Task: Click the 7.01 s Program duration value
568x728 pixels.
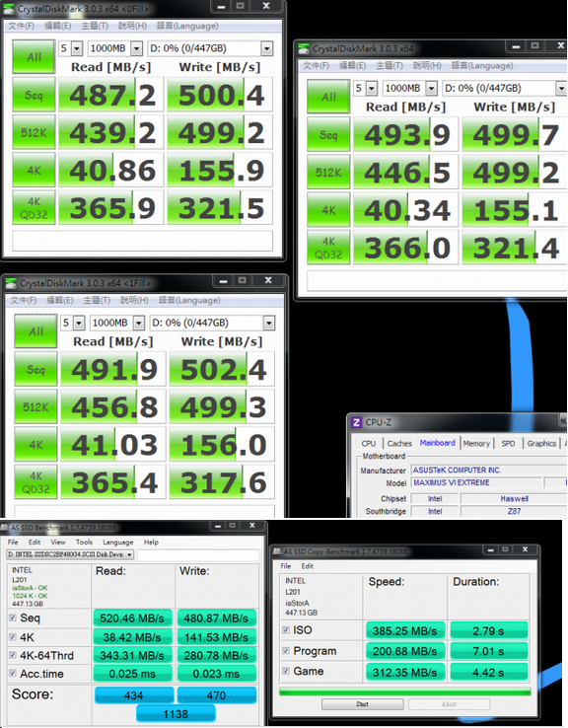Action: pos(489,651)
